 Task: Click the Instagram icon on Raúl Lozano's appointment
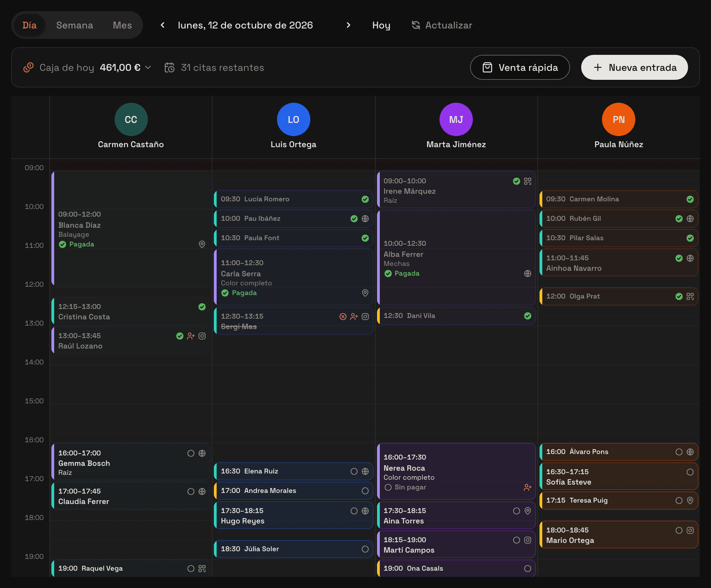[202, 336]
